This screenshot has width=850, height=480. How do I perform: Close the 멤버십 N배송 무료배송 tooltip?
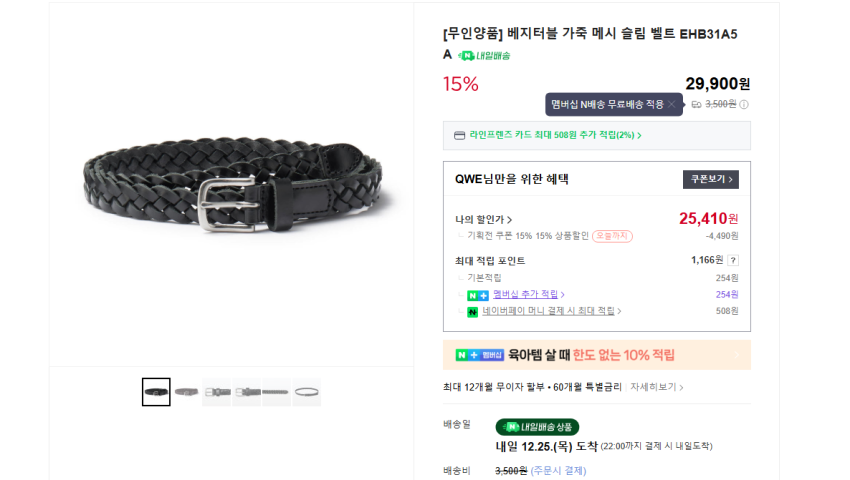click(672, 104)
